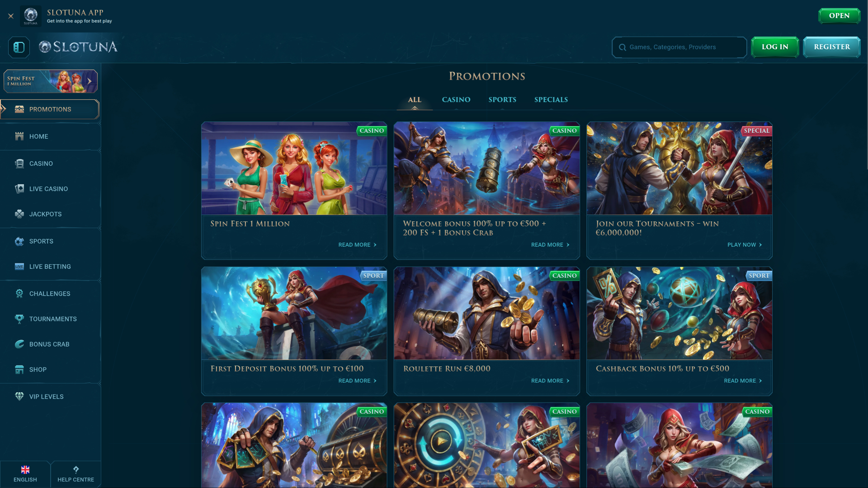The height and width of the screenshot is (488, 868).
Task: Select the Bonus Crab icon
Action: [x=19, y=344]
